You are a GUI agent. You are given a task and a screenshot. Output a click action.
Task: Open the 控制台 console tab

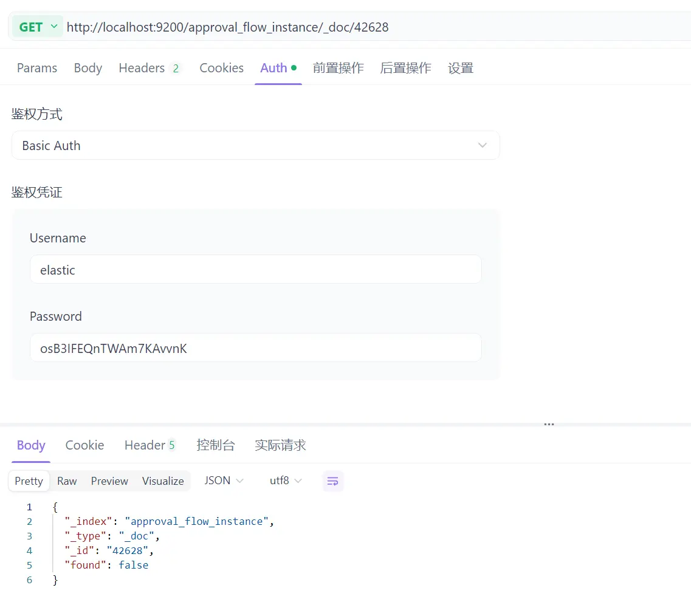216,445
